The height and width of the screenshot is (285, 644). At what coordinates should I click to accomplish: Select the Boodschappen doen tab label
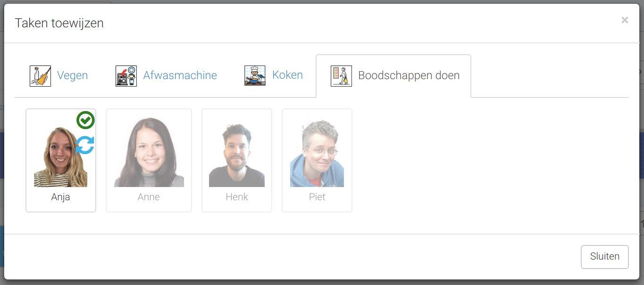(x=409, y=75)
